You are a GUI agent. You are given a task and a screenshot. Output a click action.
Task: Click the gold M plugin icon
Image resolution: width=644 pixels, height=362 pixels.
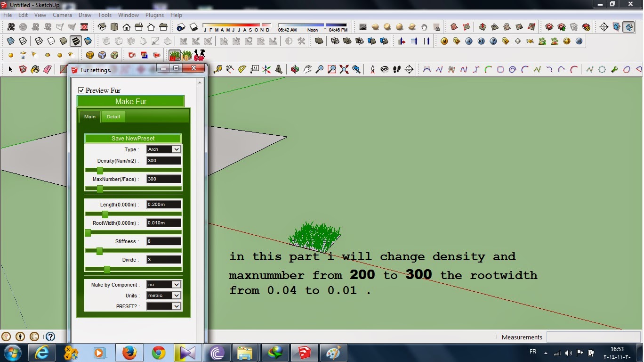tap(444, 41)
